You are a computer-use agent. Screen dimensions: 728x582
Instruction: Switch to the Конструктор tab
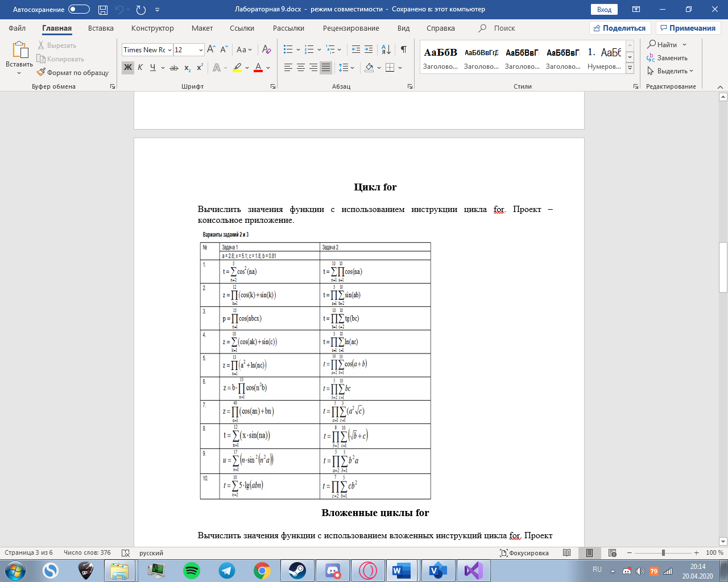point(152,28)
